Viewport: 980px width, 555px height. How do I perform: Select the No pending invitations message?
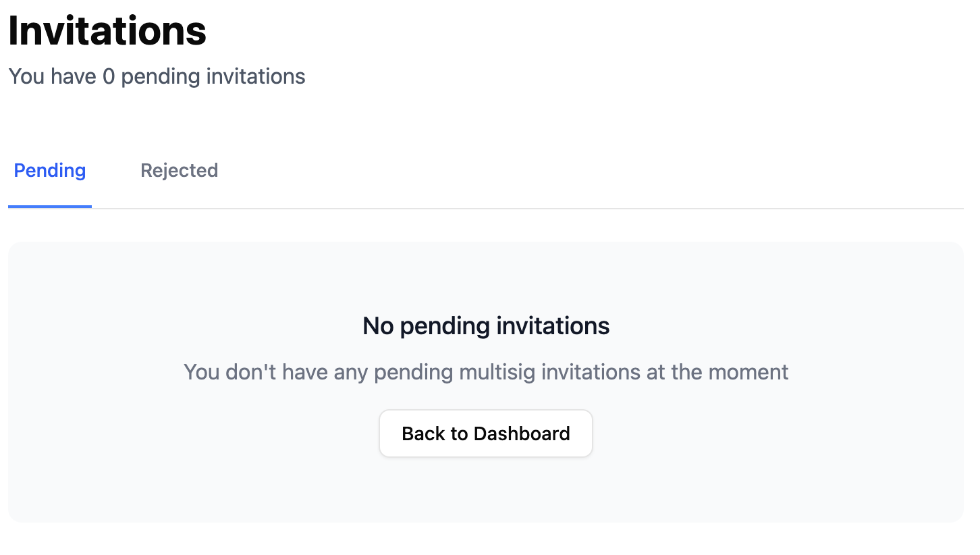tap(485, 325)
